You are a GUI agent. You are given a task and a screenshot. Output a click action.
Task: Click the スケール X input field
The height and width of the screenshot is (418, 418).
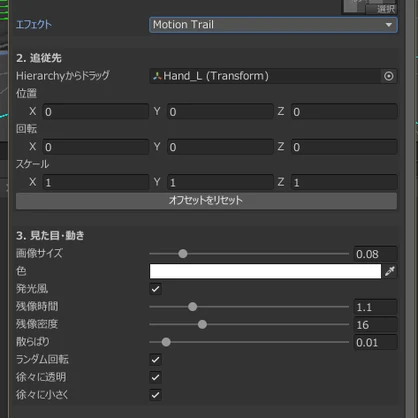coord(95,182)
